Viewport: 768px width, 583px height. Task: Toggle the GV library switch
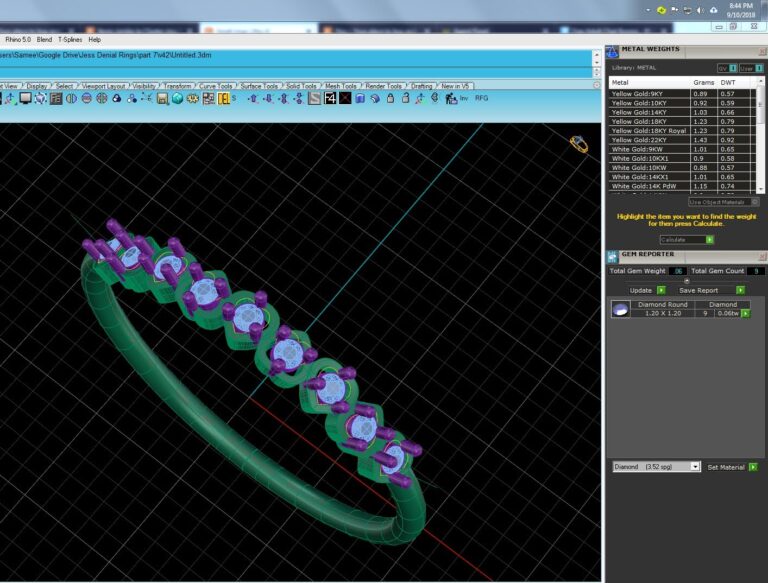727,68
